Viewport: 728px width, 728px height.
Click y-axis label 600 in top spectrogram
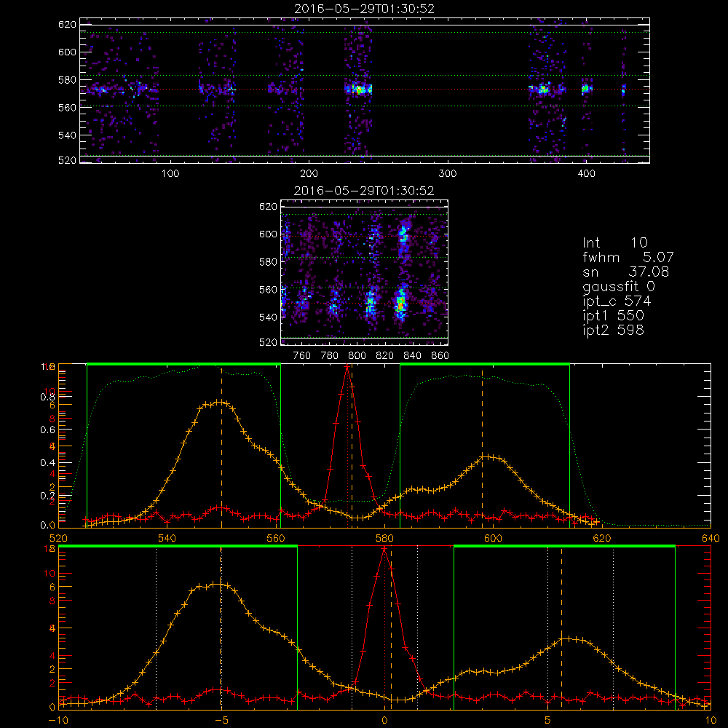tap(67, 52)
